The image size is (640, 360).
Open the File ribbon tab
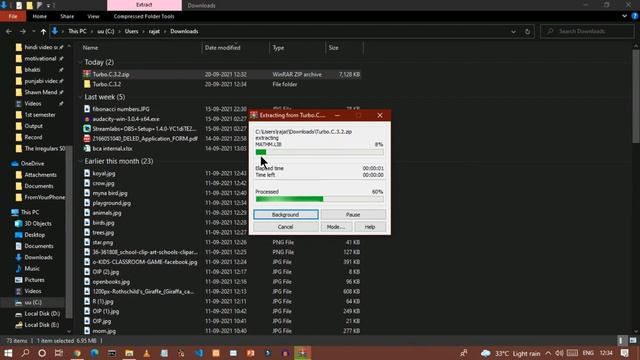(x=13, y=16)
